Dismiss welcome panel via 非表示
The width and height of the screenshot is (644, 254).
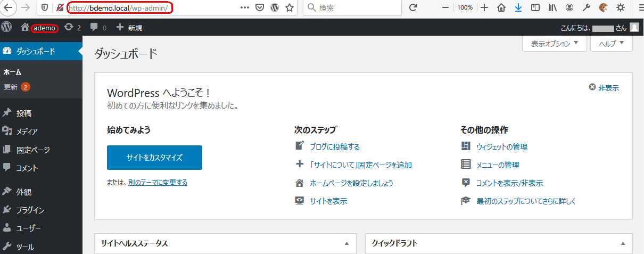point(604,88)
